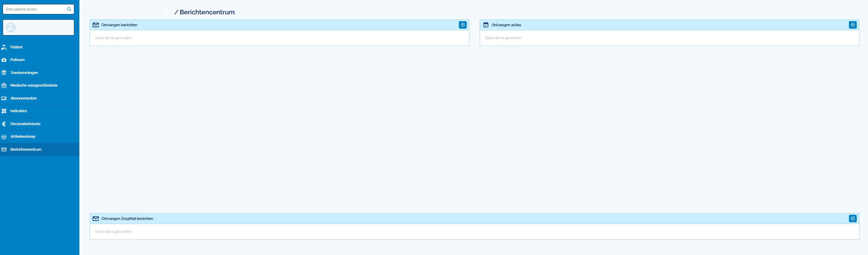Click the Polissen medical kit icon
The width and height of the screenshot is (868, 255).
(4, 60)
